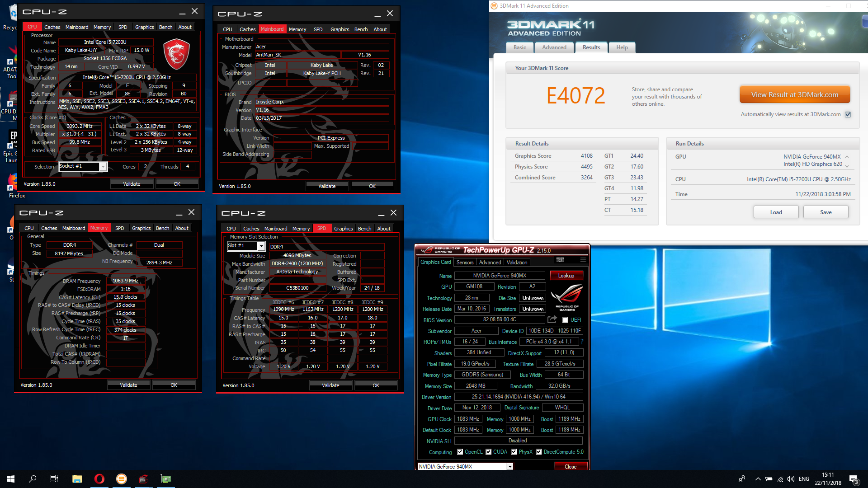Click the Load button in Run Details
Screen dimensions: 868x488
776,212
